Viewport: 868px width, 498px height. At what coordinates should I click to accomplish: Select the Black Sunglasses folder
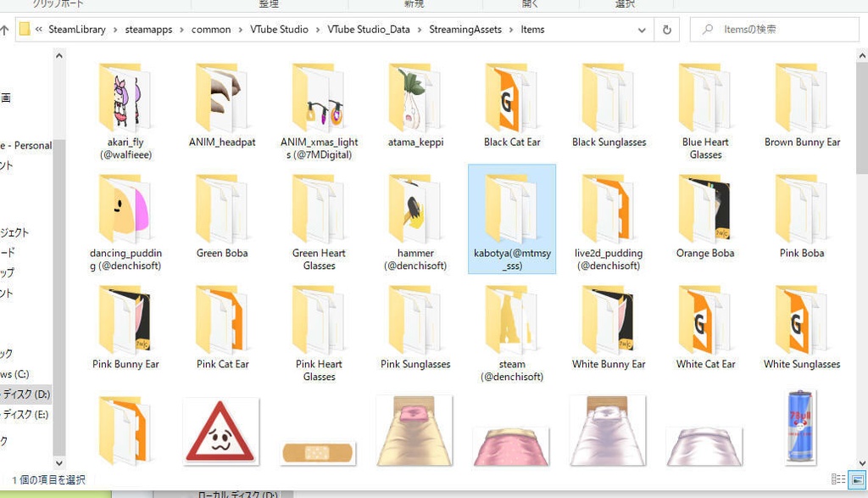click(609, 105)
